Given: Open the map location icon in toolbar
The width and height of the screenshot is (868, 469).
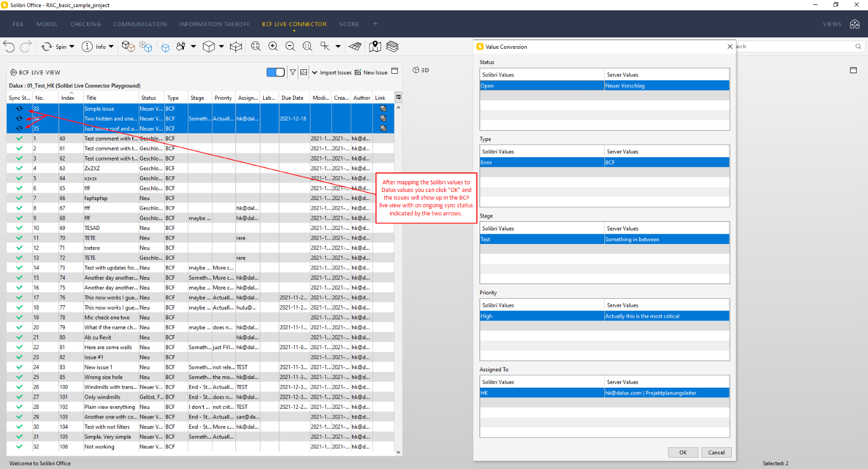Looking at the screenshot, I should (x=375, y=47).
